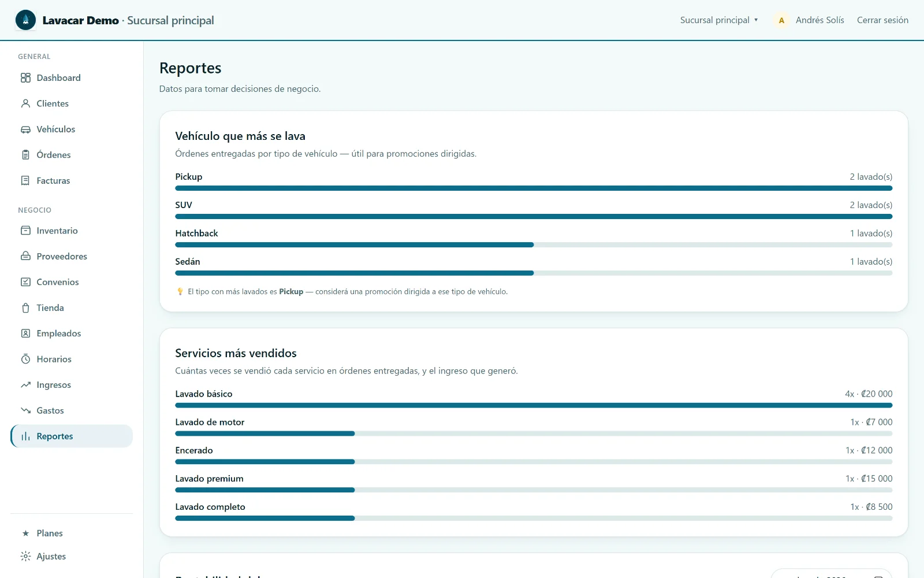Screen dimensions: 924x578
Task: Open the Órdenes page label
Action: pyautogui.click(x=54, y=155)
